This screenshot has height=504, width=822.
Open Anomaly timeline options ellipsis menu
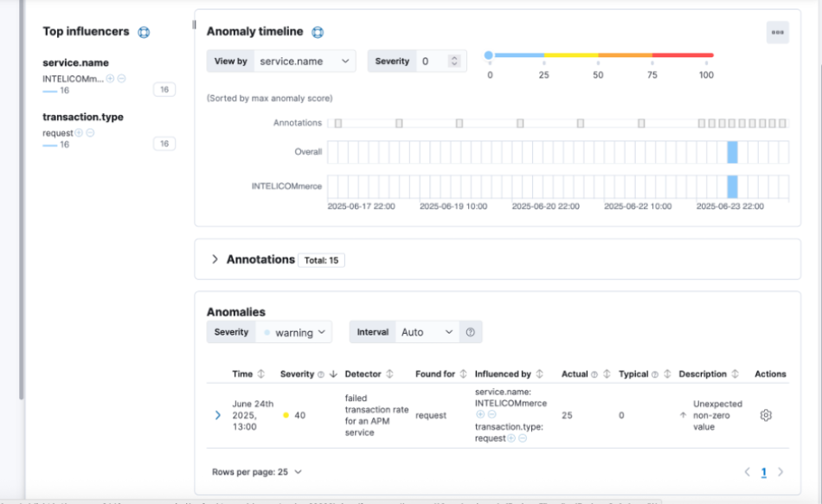click(x=778, y=33)
